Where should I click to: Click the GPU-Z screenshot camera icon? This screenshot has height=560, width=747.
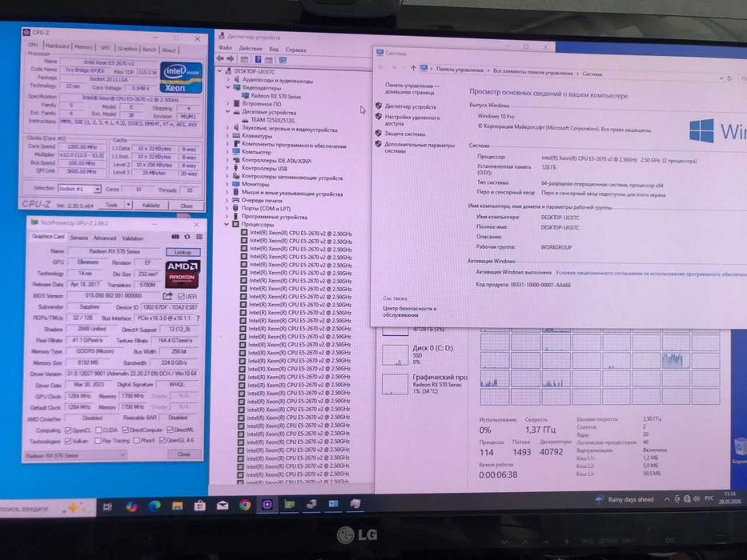(175, 237)
